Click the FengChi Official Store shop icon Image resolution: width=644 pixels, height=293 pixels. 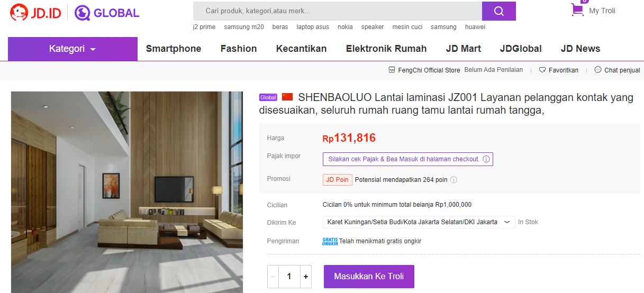[392, 70]
